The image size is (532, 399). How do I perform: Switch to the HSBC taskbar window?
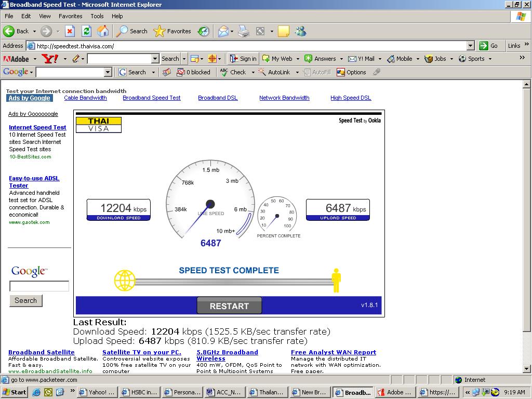point(140,392)
